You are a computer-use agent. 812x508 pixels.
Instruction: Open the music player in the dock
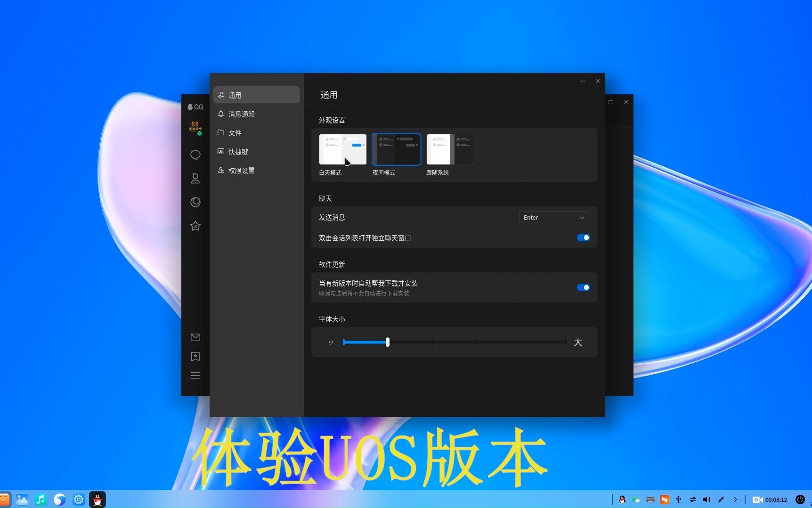click(41, 500)
